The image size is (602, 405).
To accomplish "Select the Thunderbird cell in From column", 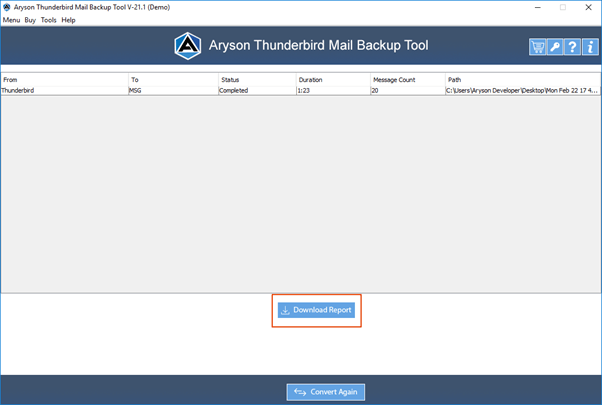I will (64, 91).
